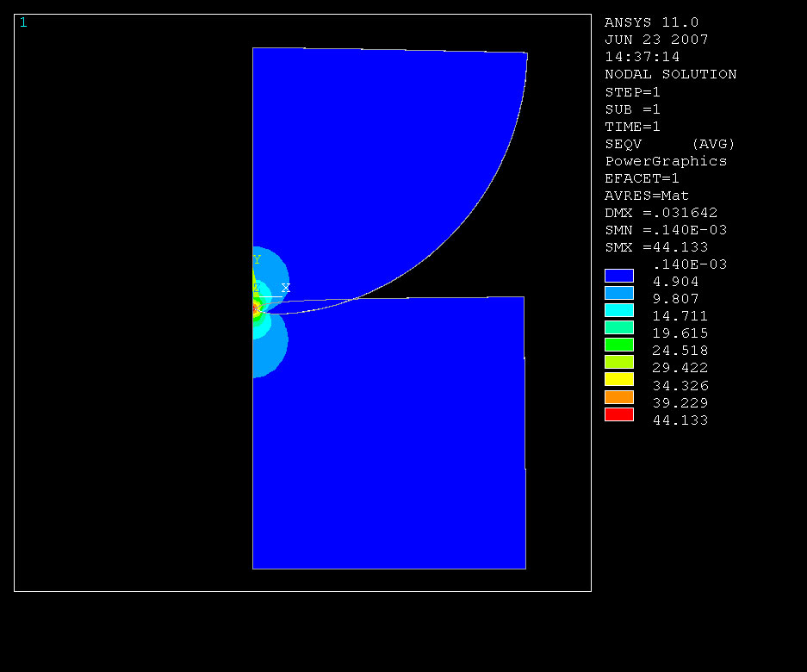The image size is (807, 672).
Task: Click the red legend swatch
Action: tap(618, 414)
